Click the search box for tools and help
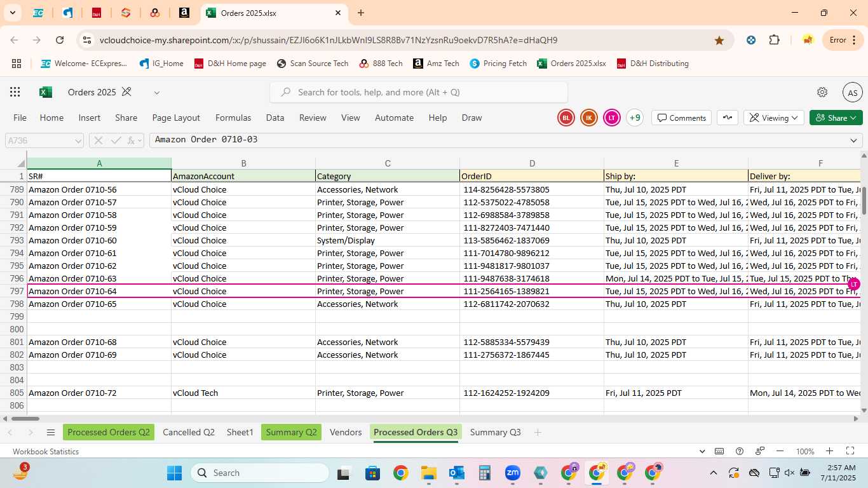This screenshot has width=868, height=488. coord(419,92)
